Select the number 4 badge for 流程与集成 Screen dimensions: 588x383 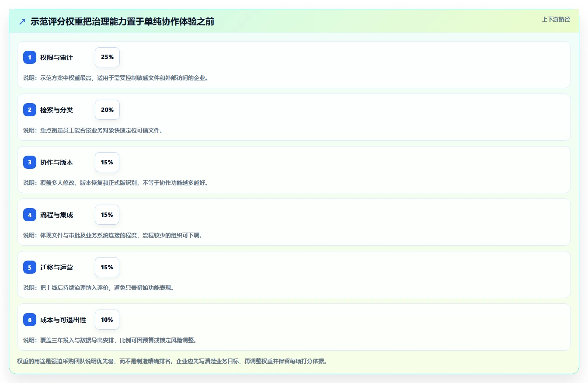coord(30,215)
